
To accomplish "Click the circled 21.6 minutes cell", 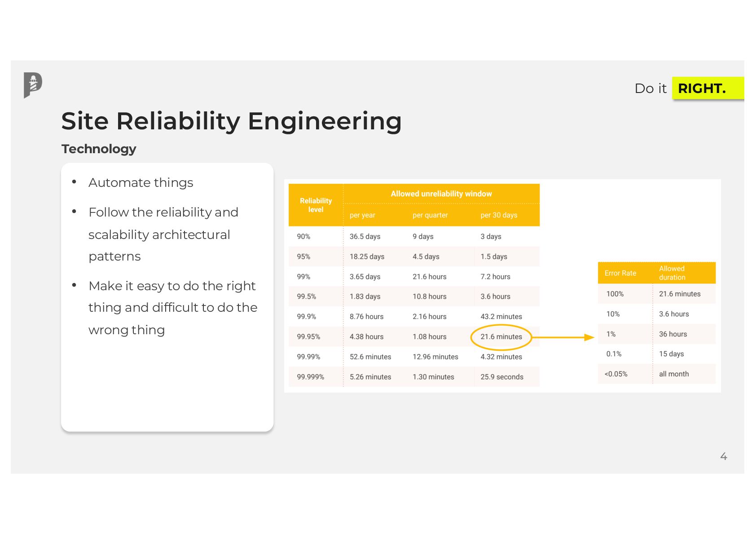I will [501, 337].
